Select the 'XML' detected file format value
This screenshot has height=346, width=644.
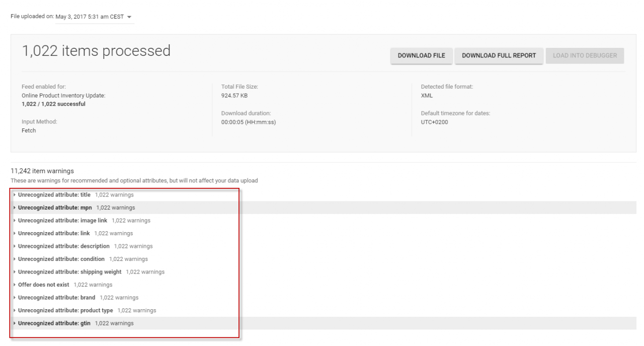pyautogui.click(x=427, y=95)
